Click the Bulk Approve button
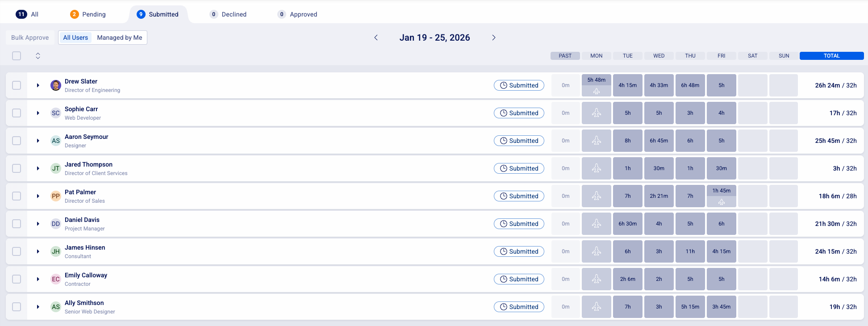Screen dimensions: 868x326 click(30, 38)
